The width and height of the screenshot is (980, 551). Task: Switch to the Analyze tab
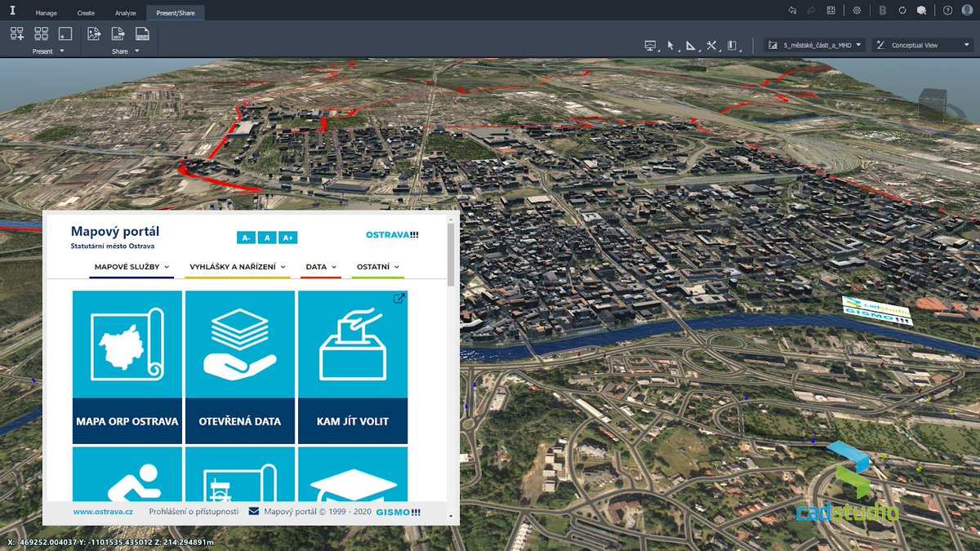(126, 13)
